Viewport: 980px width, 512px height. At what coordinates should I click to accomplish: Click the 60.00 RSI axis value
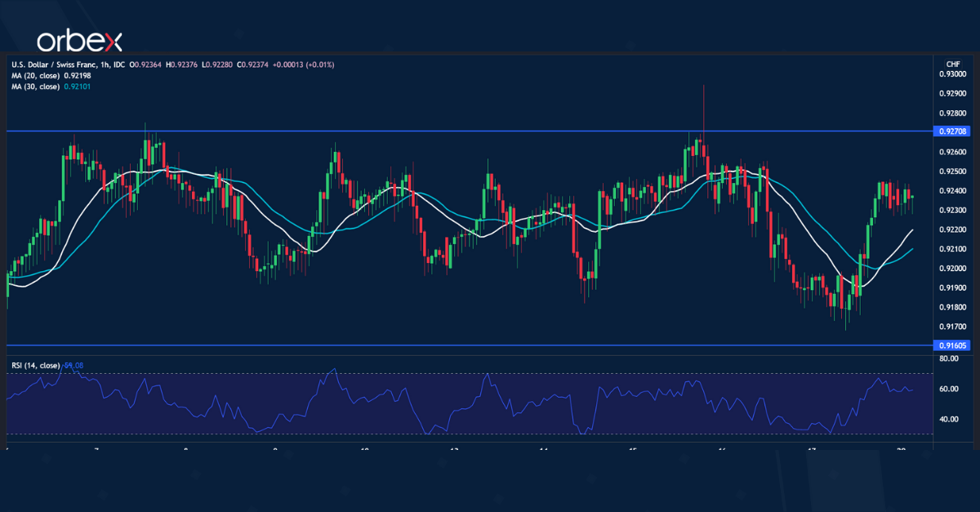(x=949, y=390)
